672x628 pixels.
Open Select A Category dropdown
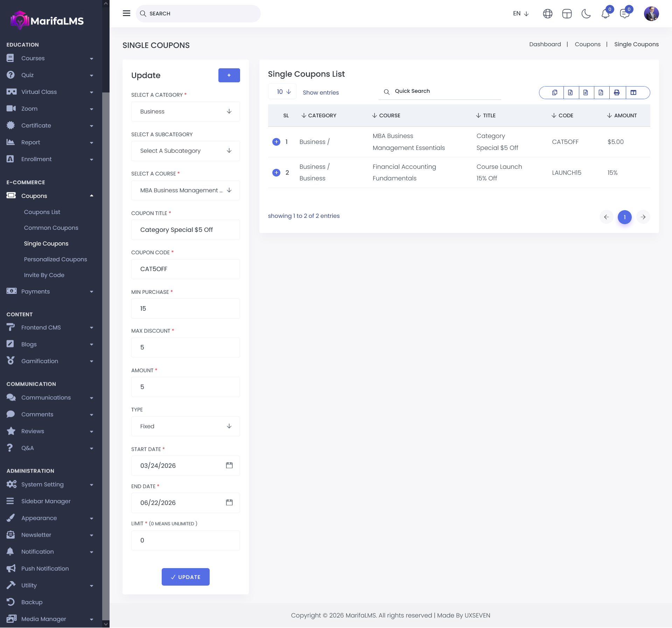tap(185, 111)
